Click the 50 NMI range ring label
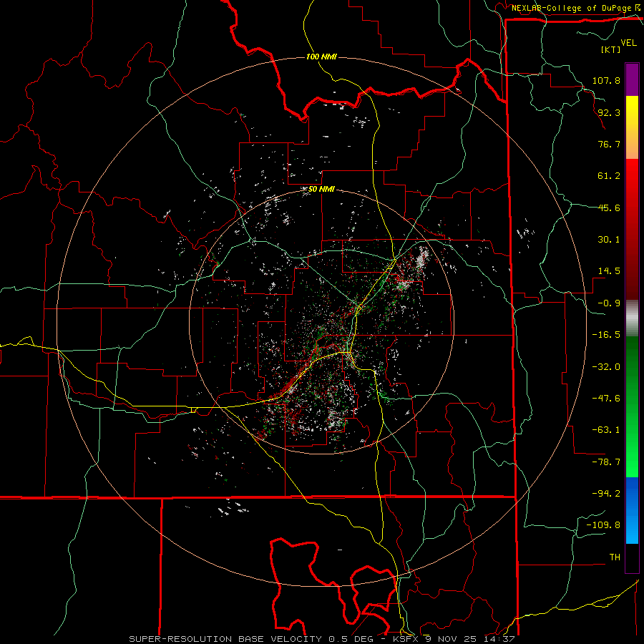 pyautogui.click(x=321, y=189)
